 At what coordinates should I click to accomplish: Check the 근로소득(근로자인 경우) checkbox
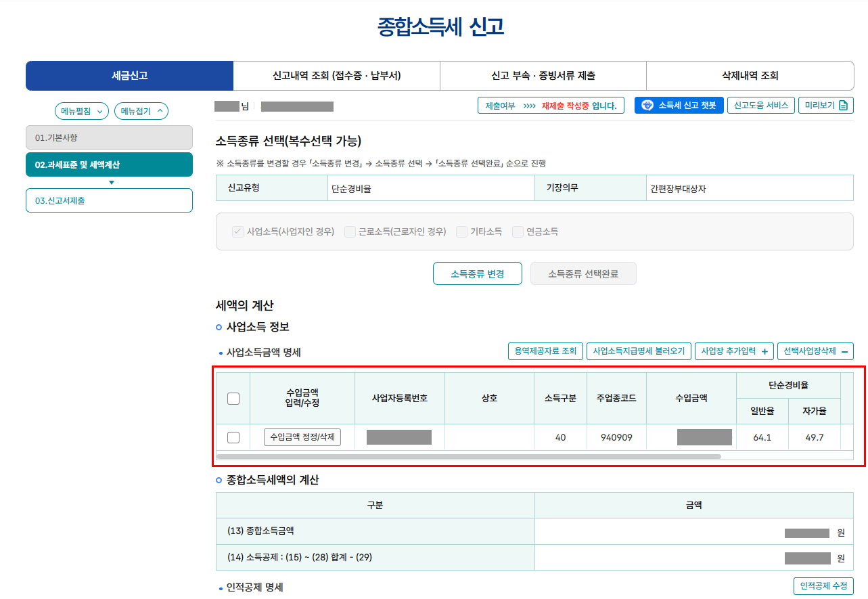pos(350,231)
